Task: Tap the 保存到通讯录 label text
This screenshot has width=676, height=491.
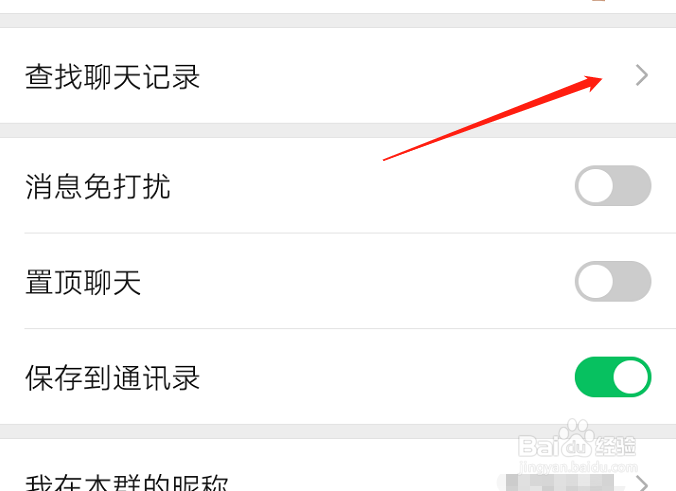Action: [x=113, y=378]
